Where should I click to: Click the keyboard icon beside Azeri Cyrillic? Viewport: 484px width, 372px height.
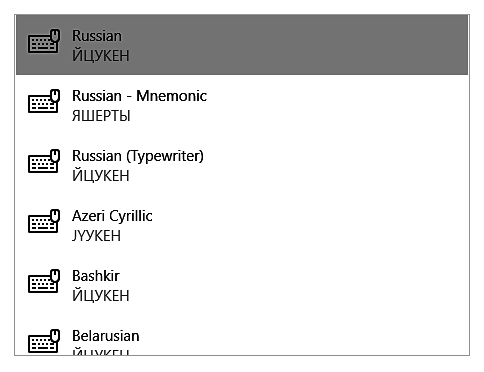pos(44,221)
